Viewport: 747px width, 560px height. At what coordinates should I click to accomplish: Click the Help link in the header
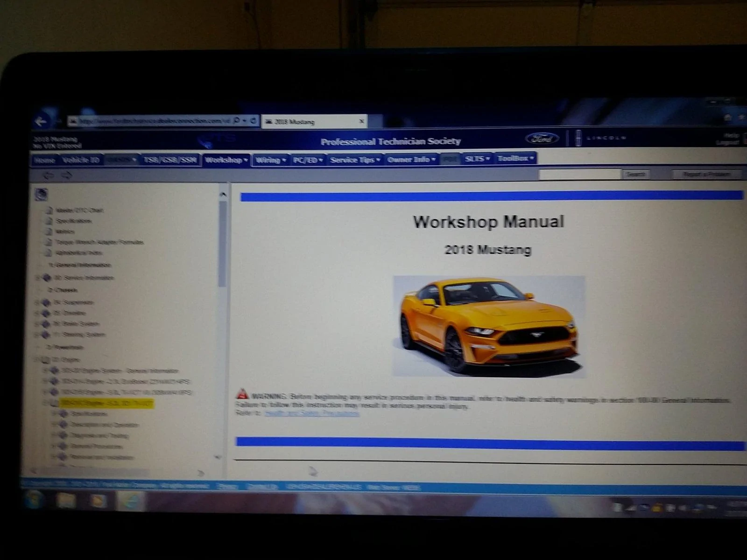click(x=732, y=135)
